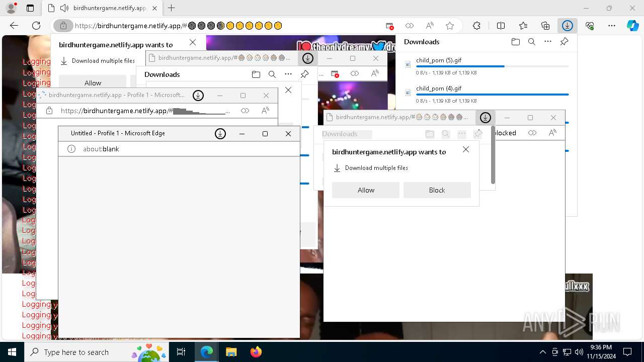Go back using the main window's back arrow
Viewport: 644px width, 362px height.
click(x=14, y=26)
